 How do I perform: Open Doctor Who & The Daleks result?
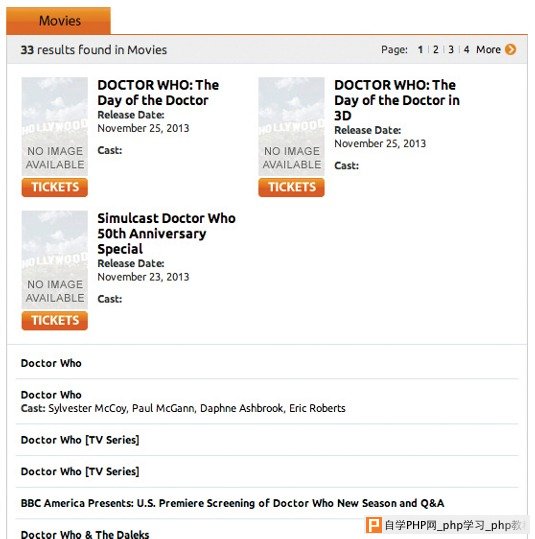[85, 534]
